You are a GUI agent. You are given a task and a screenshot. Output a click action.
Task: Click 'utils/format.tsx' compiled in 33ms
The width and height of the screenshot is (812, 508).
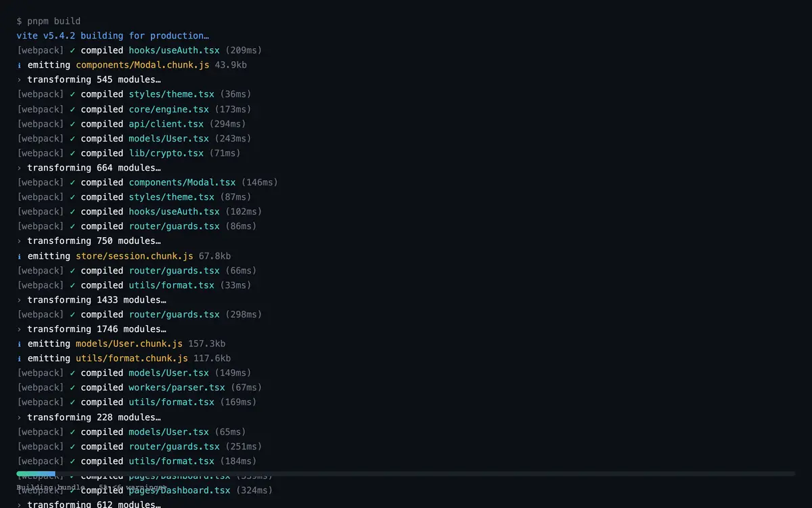[171, 285]
